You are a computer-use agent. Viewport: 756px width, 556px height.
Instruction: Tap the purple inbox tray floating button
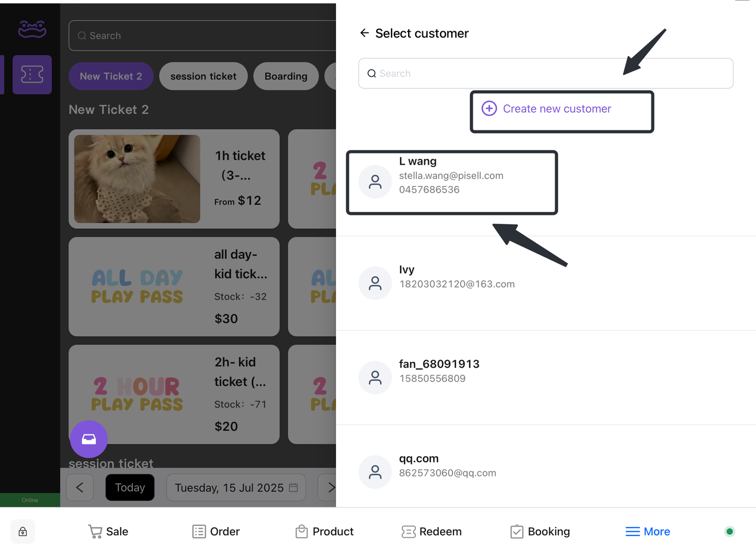tap(89, 439)
